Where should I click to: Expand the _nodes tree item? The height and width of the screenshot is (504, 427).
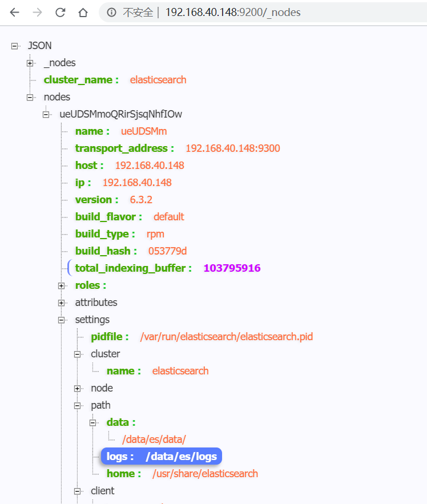coord(30,63)
